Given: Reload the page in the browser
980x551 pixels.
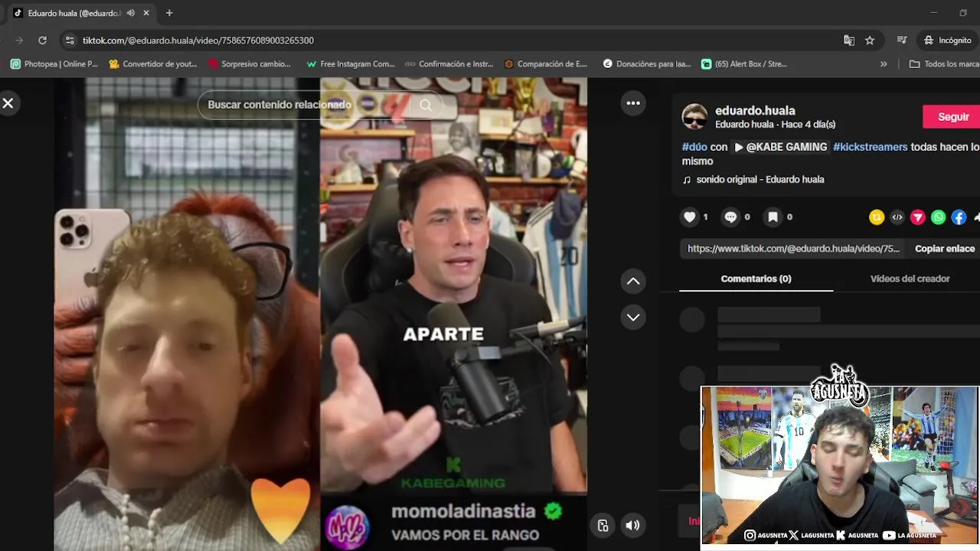Looking at the screenshot, I should [42, 41].
